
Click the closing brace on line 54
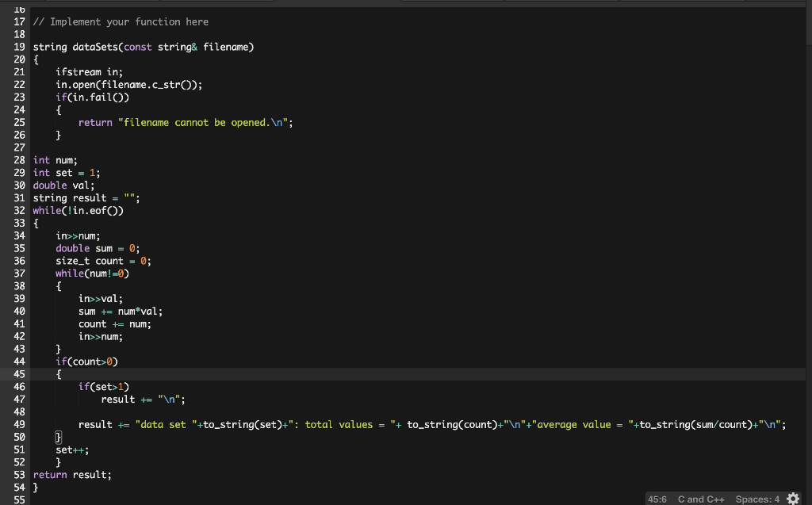click(36, 488)
